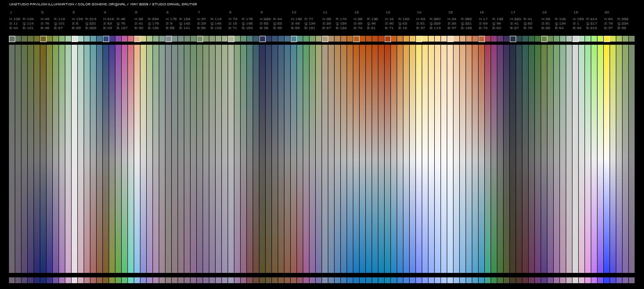Click the 'R:118' red value
The width and height of the screenshot is (644, 289).
pos(59,19)
